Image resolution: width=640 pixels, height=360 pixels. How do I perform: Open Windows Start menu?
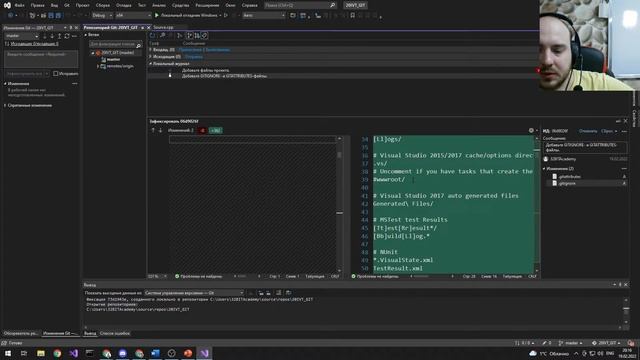[x=8, y=353]
